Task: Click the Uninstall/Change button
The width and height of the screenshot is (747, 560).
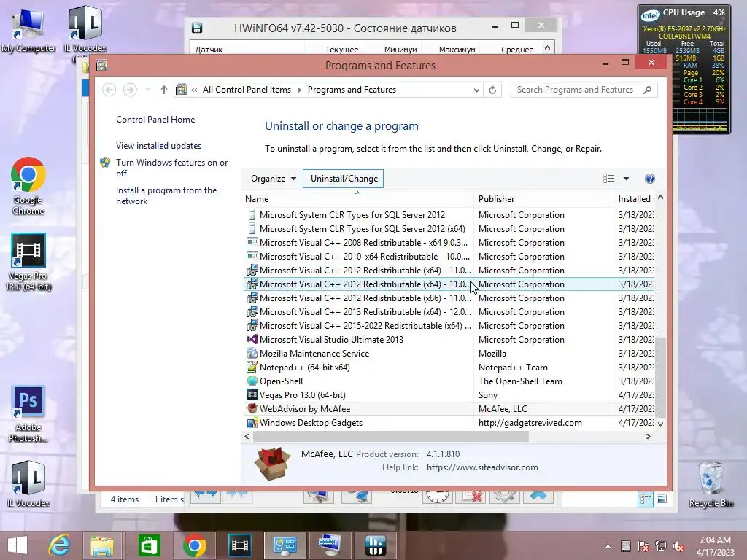Action: pos(344,179)
